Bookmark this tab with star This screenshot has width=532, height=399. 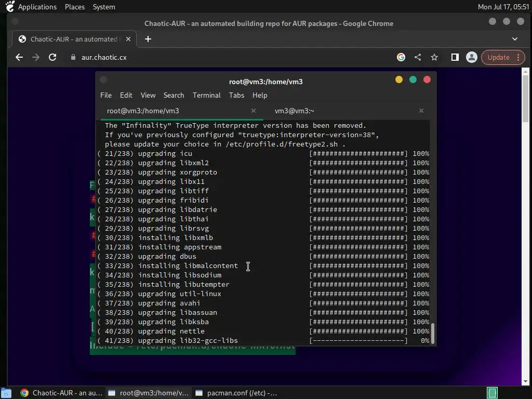434,57
